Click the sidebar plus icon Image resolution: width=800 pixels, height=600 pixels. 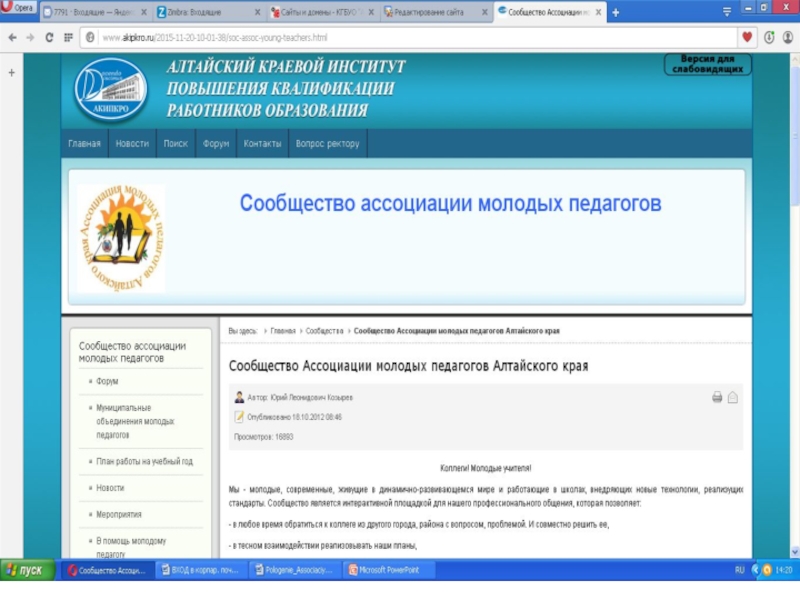(x=12, y=72)
